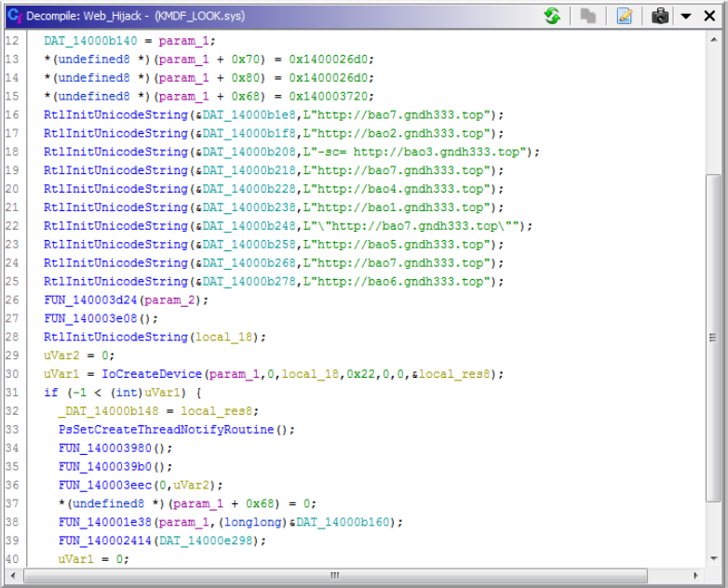Click the horizontal scrollbar thumb

coord(335,575)
